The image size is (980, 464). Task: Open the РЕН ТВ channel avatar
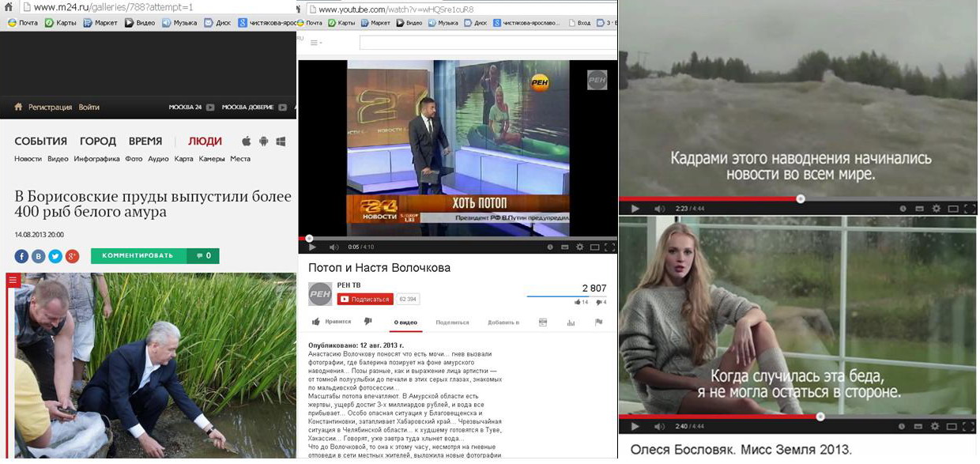[320, 293]
